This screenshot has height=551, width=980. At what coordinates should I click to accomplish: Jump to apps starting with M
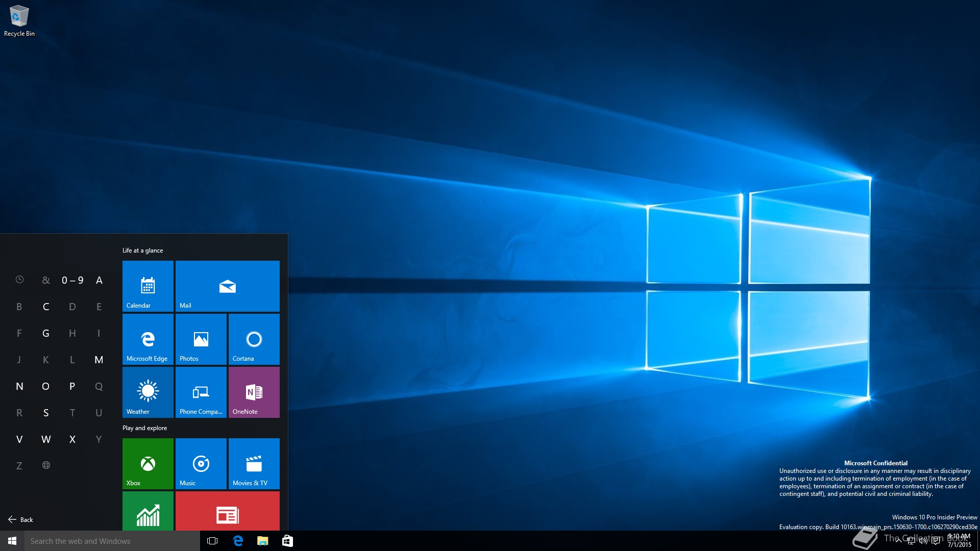pos(99,360)
